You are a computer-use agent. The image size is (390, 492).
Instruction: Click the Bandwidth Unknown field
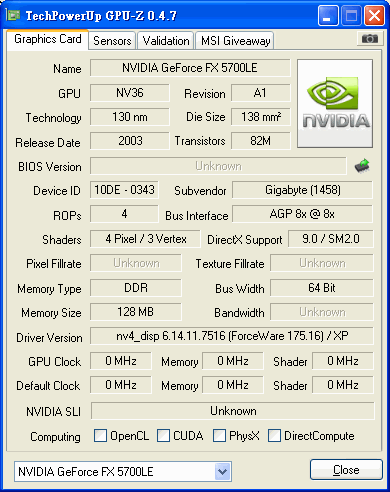coord(322,312)
